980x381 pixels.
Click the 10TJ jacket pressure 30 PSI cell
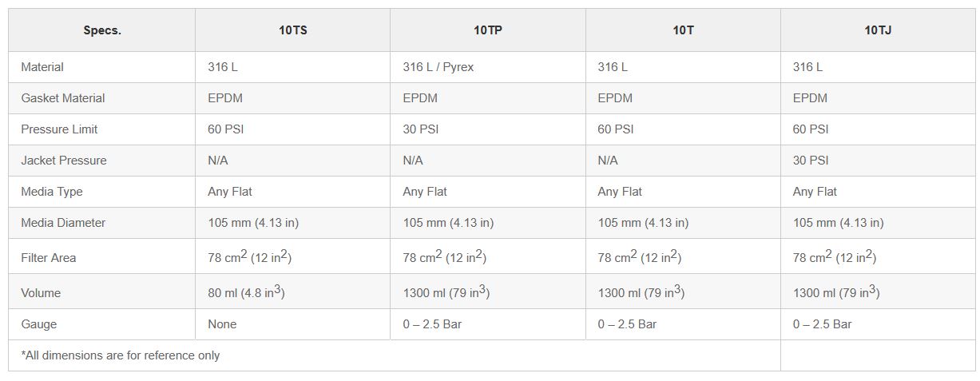click(810, 161)
